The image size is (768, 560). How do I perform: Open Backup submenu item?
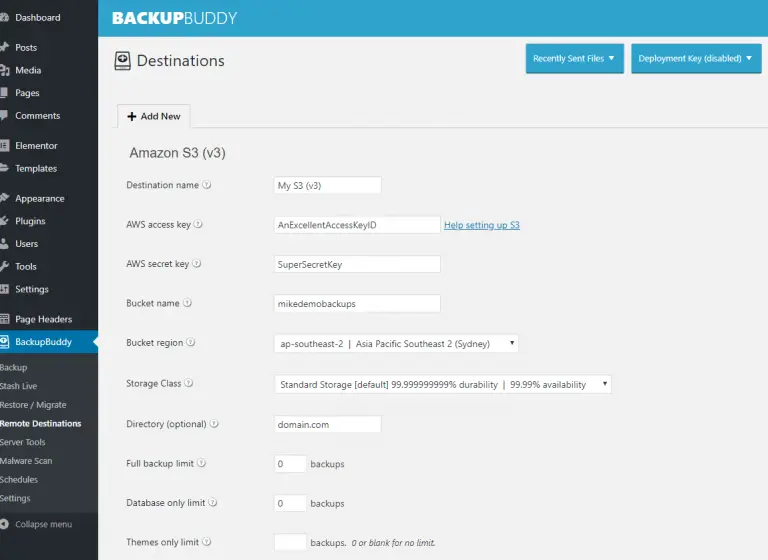(14, 367)
